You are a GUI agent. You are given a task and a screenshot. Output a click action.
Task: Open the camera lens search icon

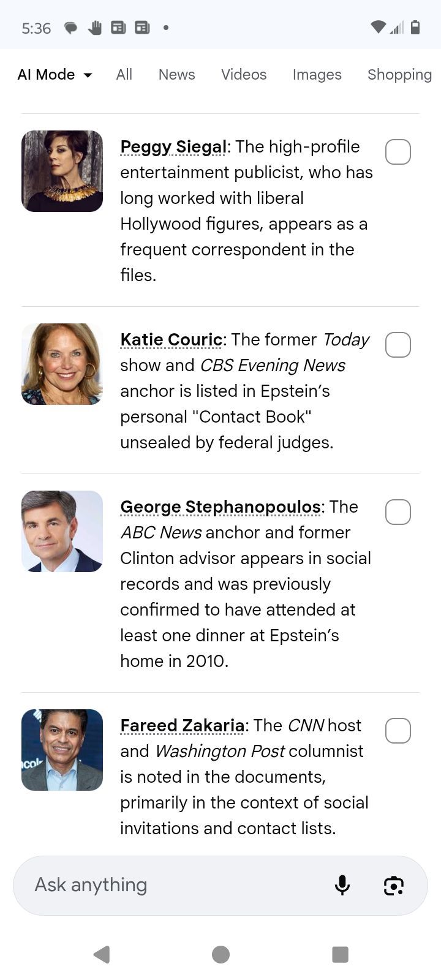pos(394,886)
